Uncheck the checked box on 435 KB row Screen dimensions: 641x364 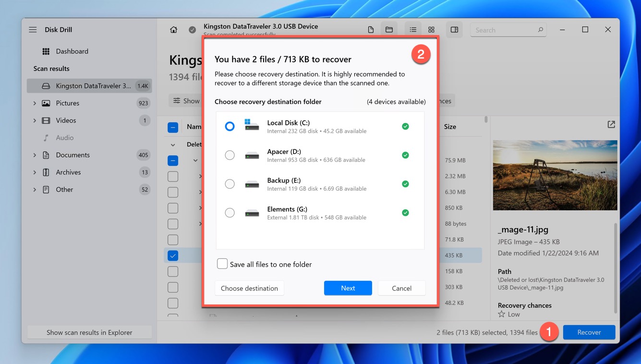coord(173,255)
